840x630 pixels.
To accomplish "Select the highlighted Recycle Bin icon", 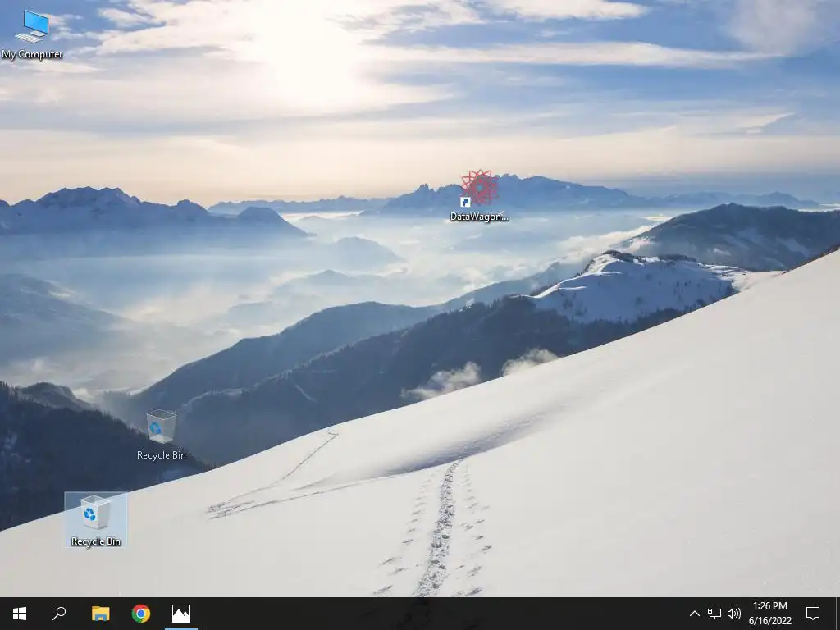I will tap(96, 520).
